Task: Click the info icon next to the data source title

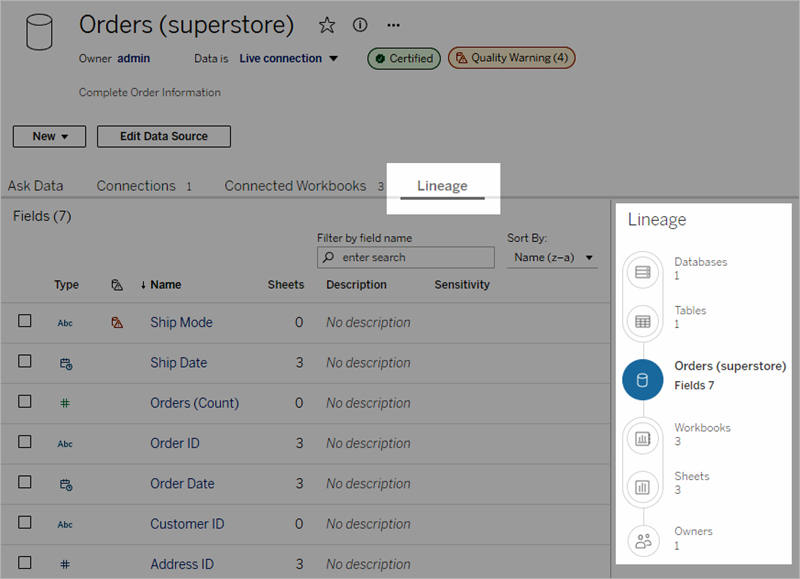Action: pos(360,25)
